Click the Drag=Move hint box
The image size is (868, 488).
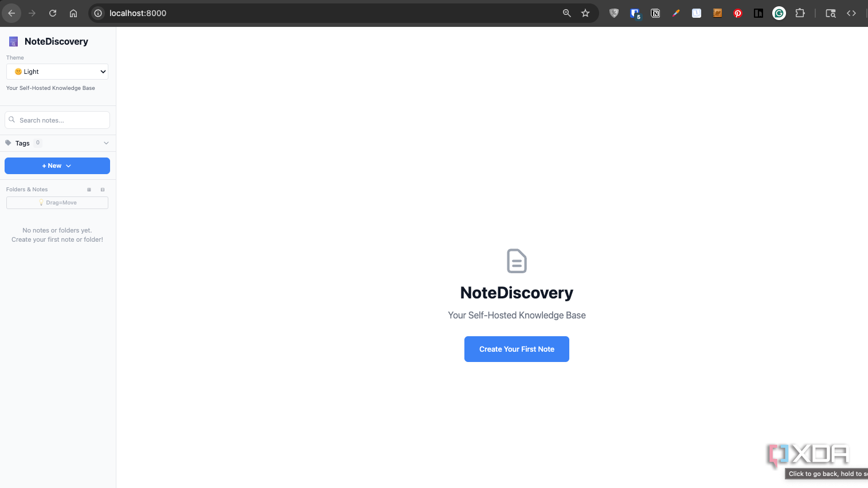click(x=57, y=203)
